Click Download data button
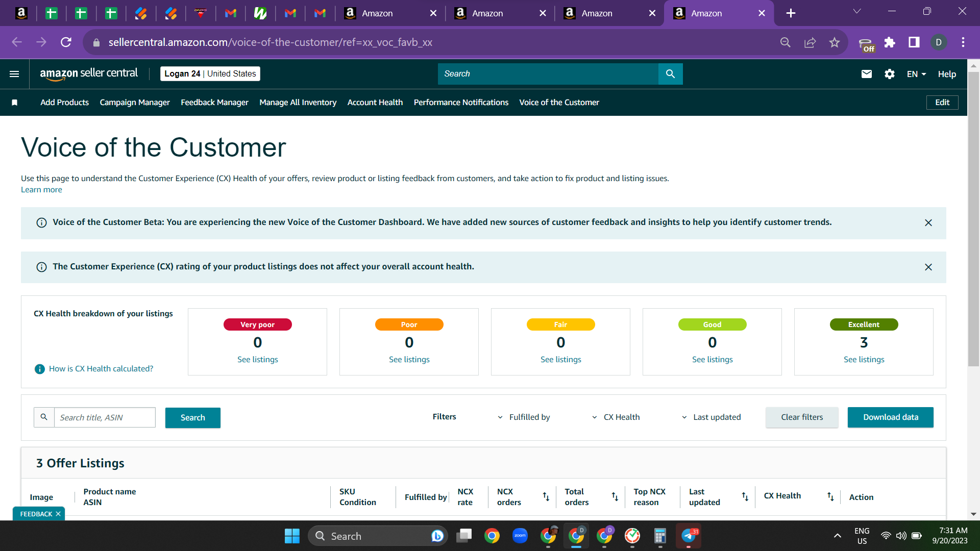This screenshot has height=551, width=980. (x=891, y=417)
